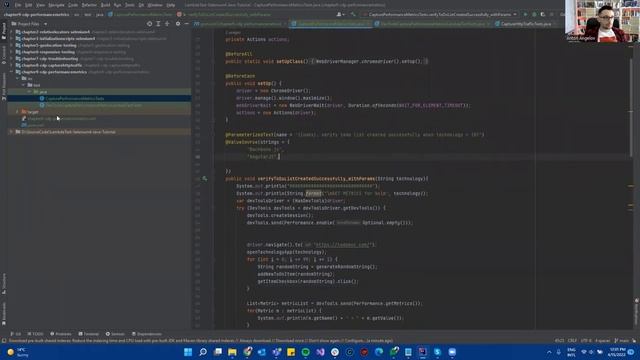Open the Tools menu
This screenshot has width=640, height=360.
(129, 5)
